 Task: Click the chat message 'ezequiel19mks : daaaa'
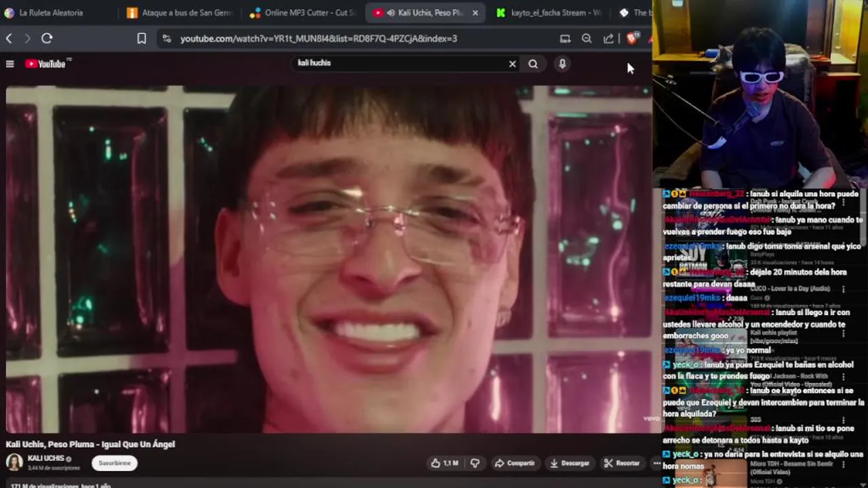[x=705, y=298]
